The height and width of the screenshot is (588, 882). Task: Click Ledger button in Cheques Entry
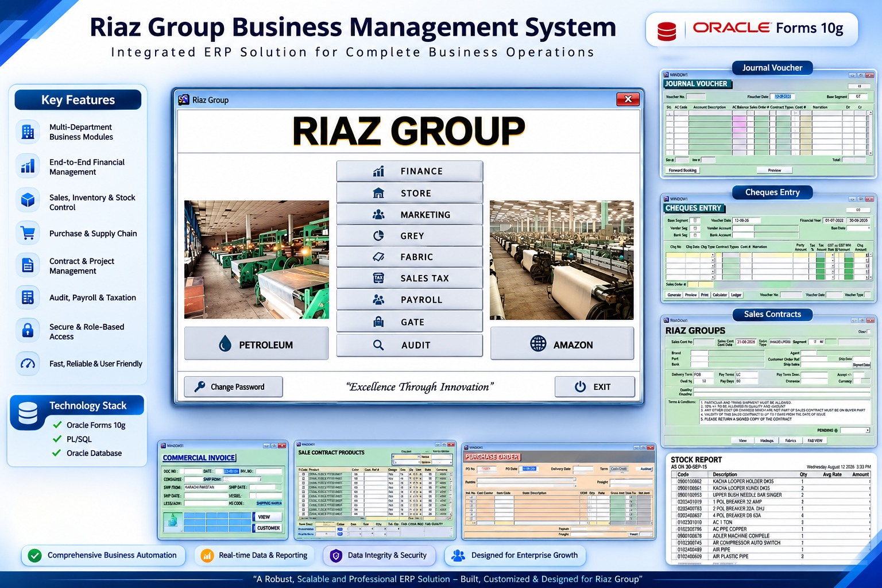coord(736,295)
